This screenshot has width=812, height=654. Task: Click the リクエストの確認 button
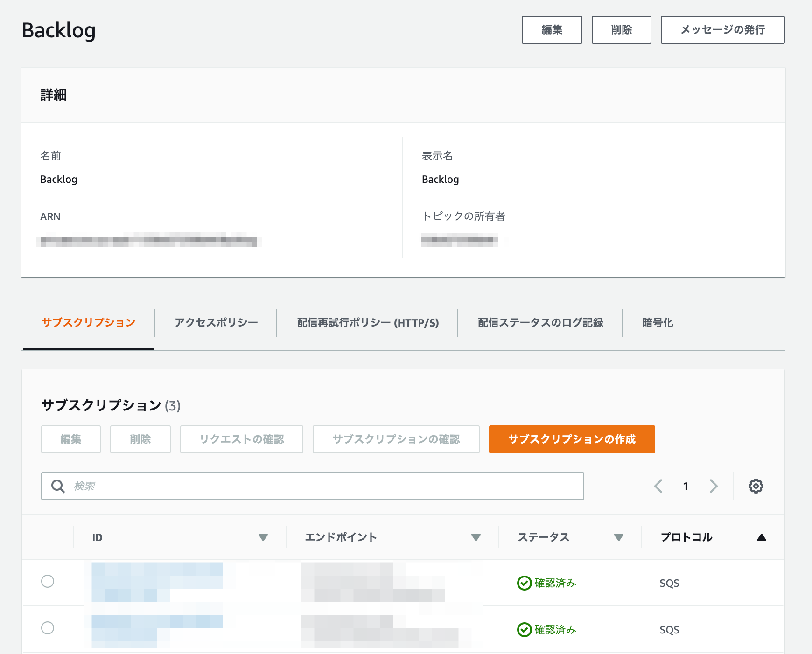242,439
